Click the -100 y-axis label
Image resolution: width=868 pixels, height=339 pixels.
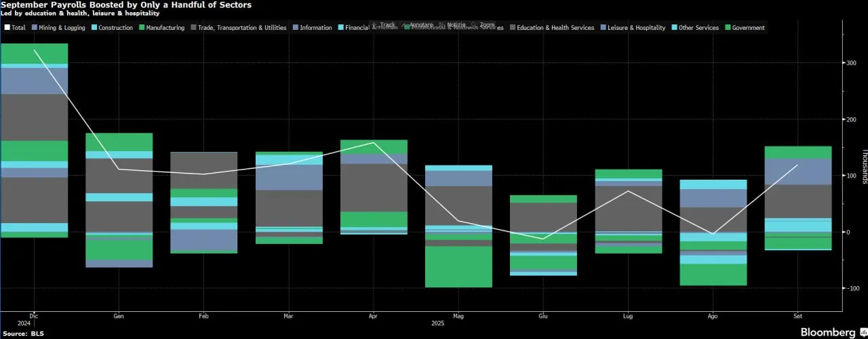(853, 288)
